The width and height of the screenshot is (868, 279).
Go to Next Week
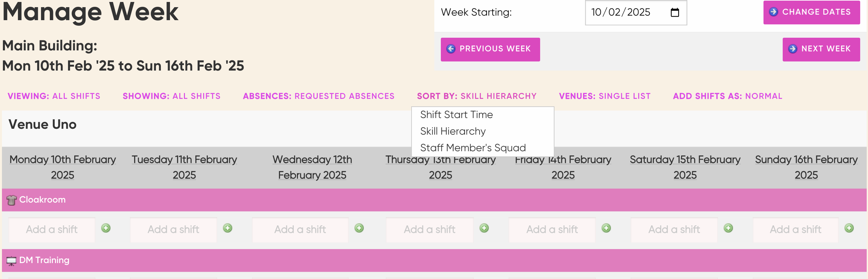point(821,49)
